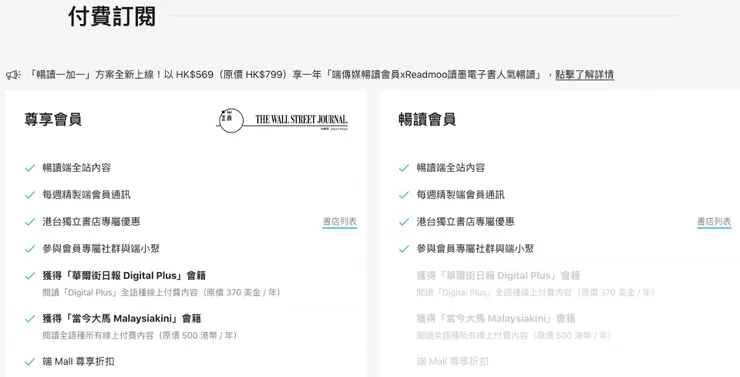This screenshot has height=377, width=740.
Task: Click the Wall Street Journal logo
Action: 301,120
